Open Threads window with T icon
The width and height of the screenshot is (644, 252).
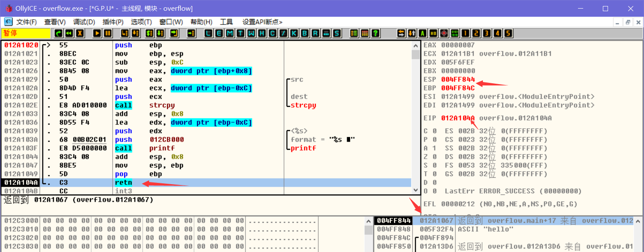click(241, 33)
